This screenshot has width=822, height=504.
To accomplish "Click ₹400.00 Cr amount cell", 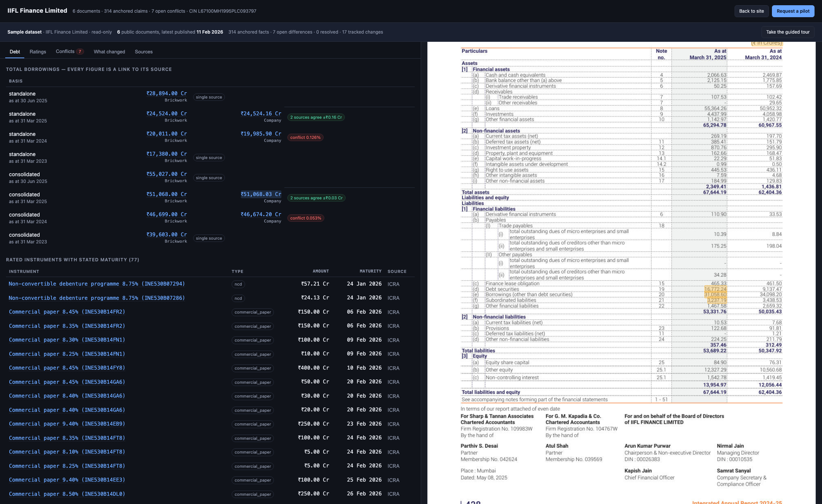I will [313, 368].
